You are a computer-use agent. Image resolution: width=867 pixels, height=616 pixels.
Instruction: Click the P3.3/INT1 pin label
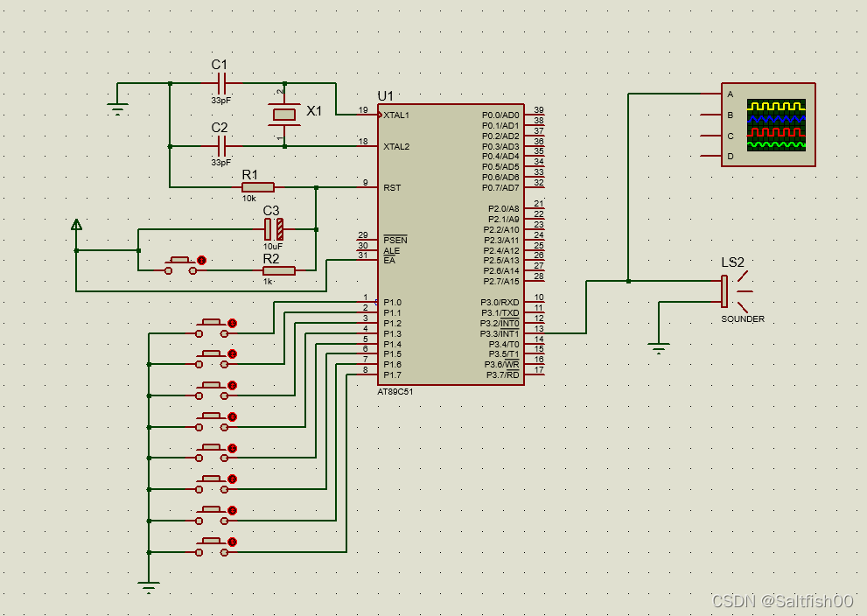point(500,334)
